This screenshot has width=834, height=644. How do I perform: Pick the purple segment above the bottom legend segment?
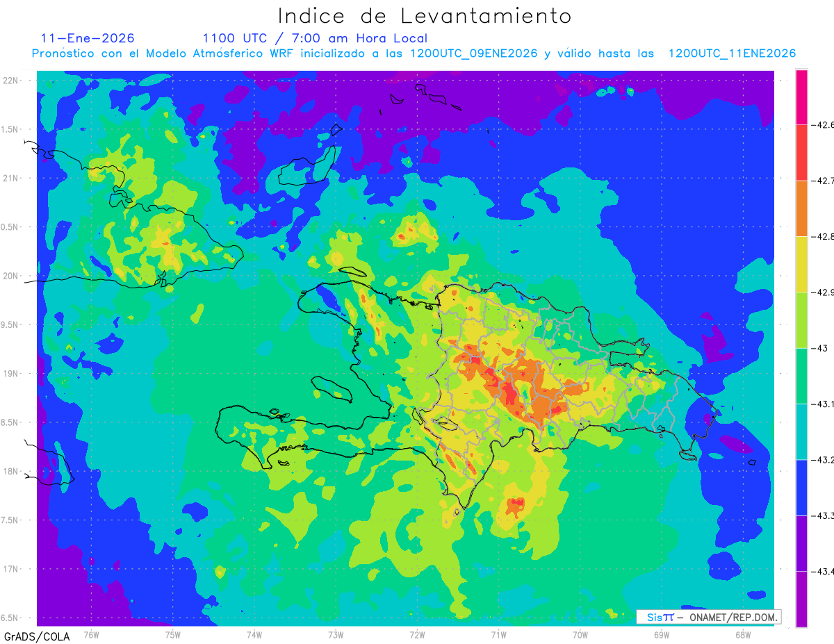point(801,543)
